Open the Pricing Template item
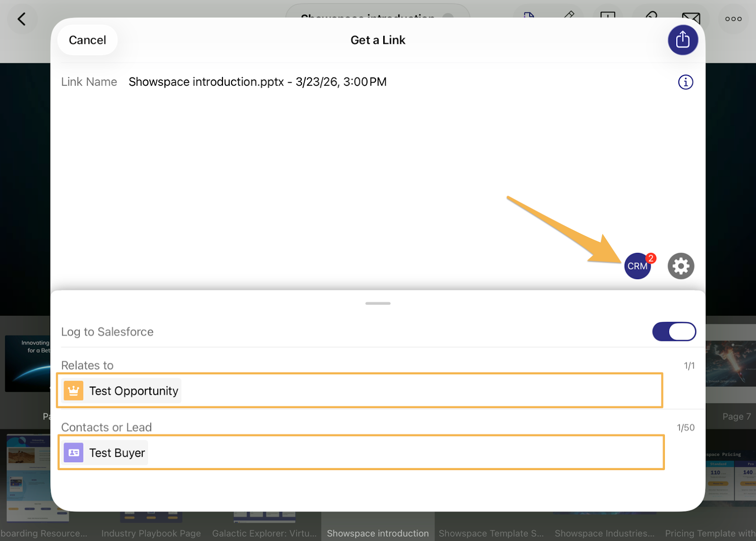This screenshot has width=756, height=541. tap(710, 533)
